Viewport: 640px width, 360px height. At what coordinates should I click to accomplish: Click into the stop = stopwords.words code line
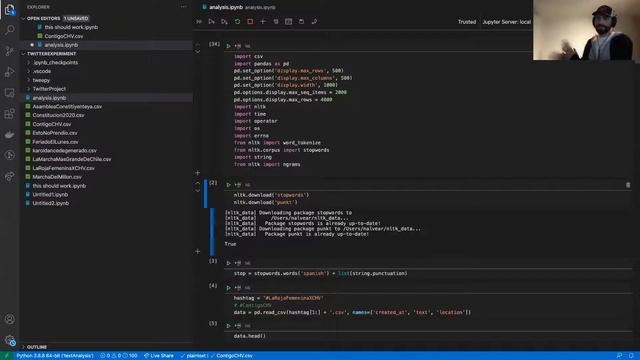[320, 273]
